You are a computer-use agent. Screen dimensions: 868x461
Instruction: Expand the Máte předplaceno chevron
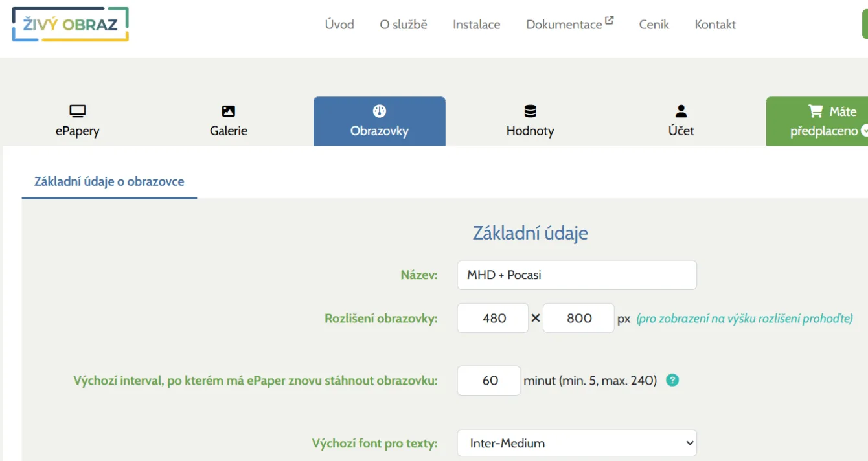coord(864,131)
